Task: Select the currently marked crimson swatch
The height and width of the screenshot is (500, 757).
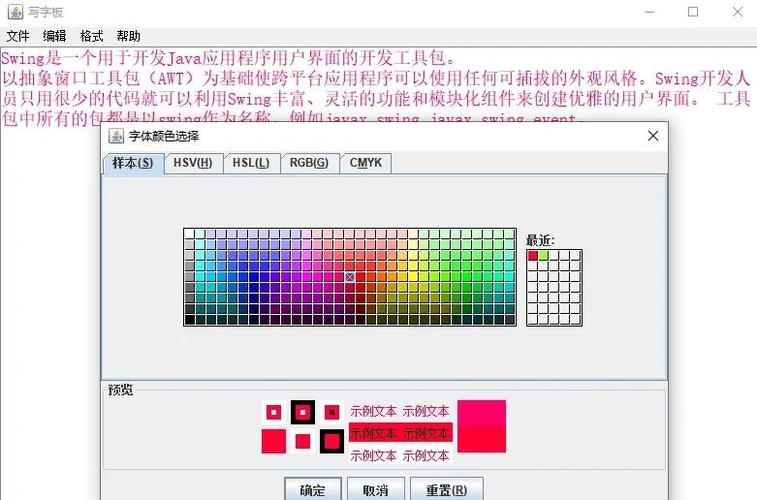Action: [350, 277]
